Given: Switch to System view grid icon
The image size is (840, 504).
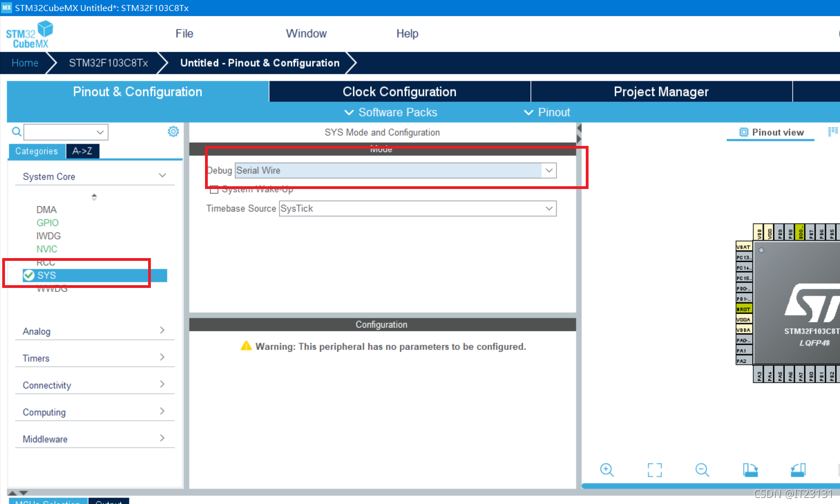Looking at the screenshot, I should click(x=833, y=132).
